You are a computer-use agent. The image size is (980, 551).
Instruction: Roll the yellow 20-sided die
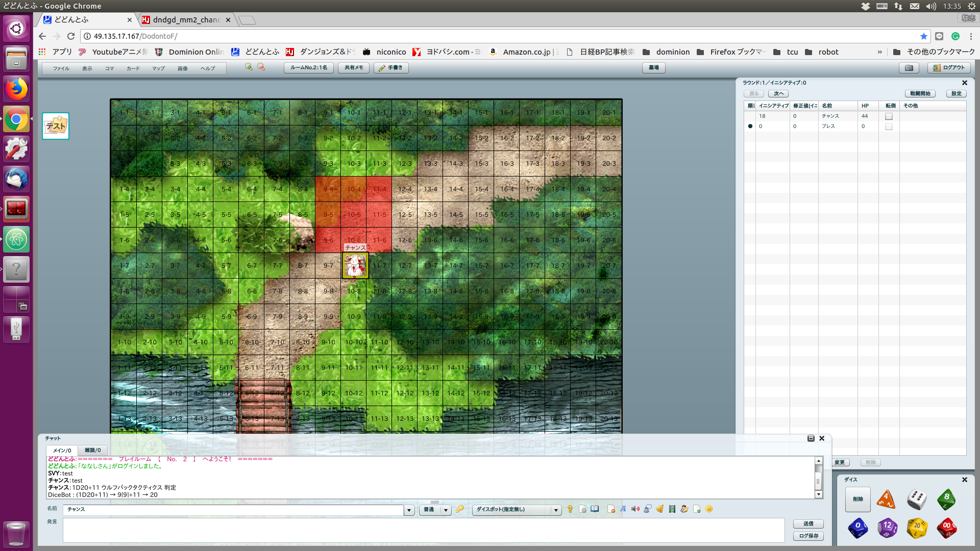point(917,528)
